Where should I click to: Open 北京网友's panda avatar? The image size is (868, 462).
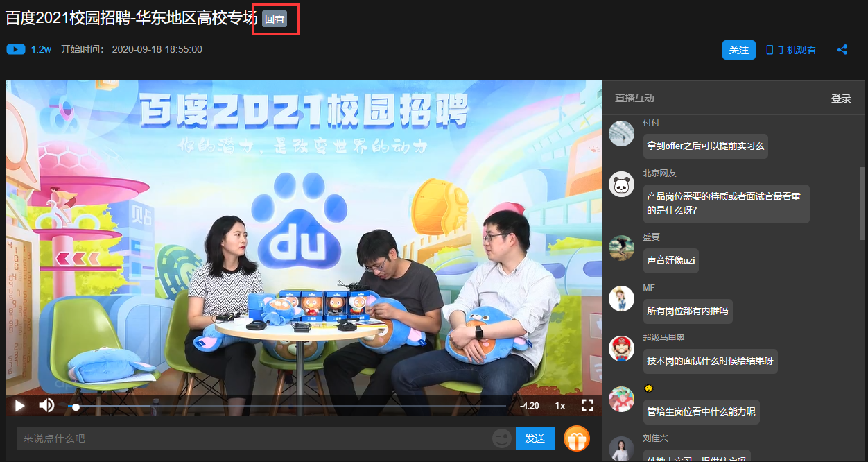click(x=621, y=184)
